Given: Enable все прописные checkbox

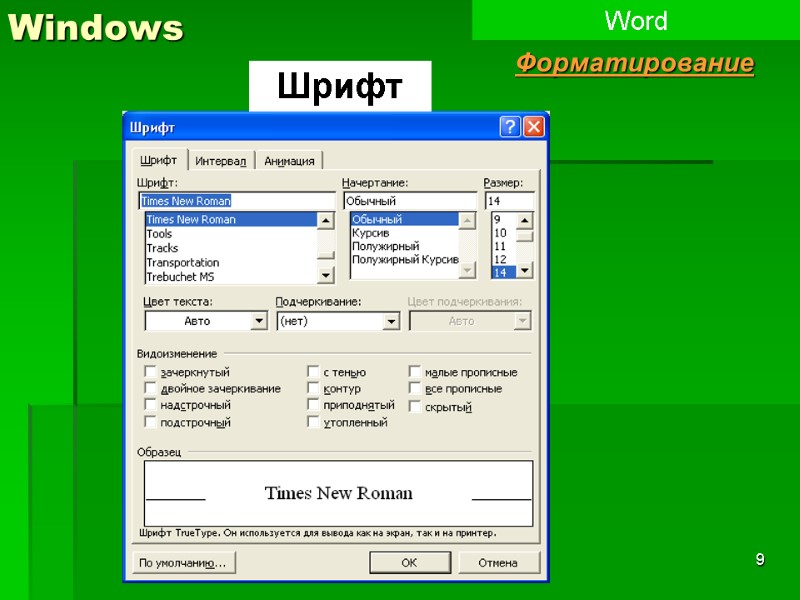Looking at the screenshot, I should click(x=414, y=388).
